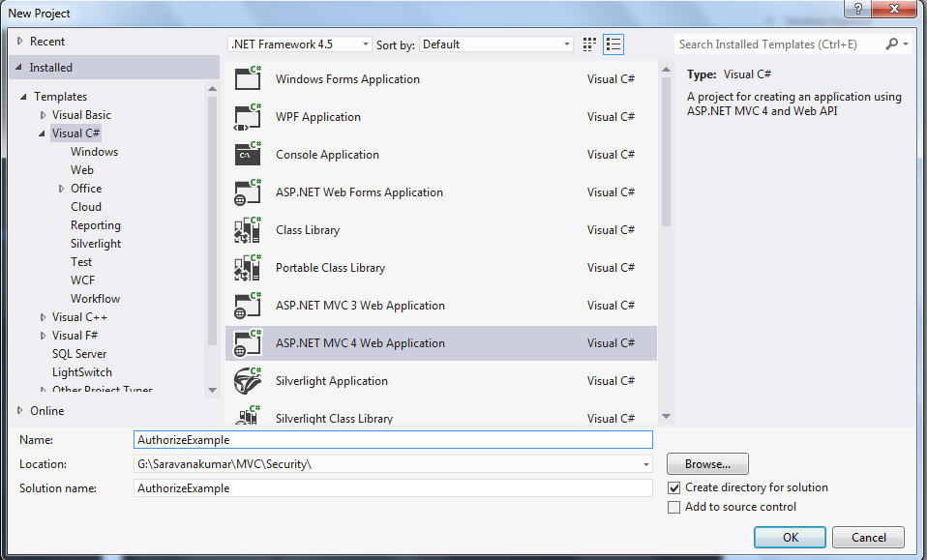Click the Portable Class Library icon
927x560 pixels.
(x=248, y=268)
